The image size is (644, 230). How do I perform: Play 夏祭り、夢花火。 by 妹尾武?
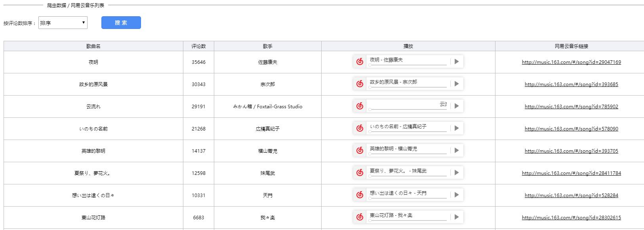[x=457, y=172]
